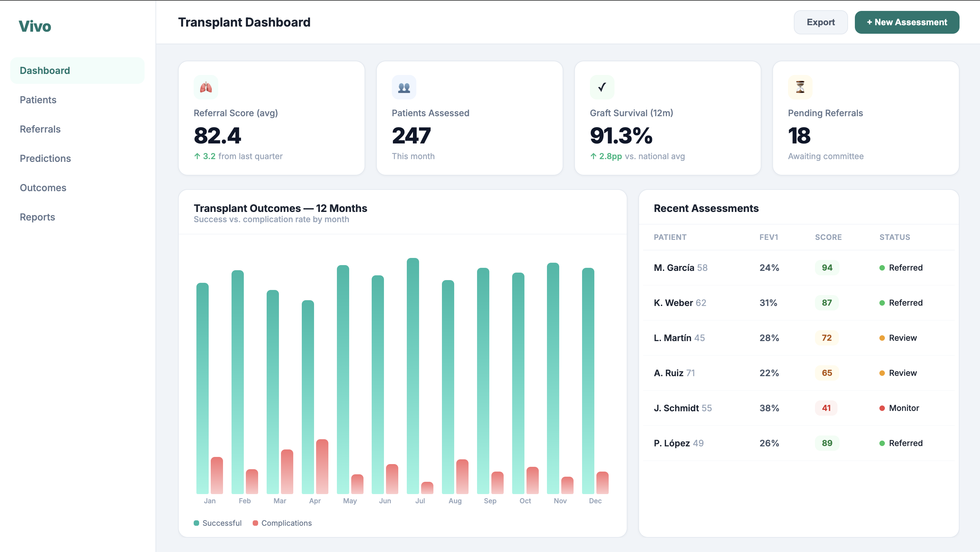Click the score badge 65 for A. Ruiz
Viewport: 980px width, 552px height.
click(x=827, y=373)
